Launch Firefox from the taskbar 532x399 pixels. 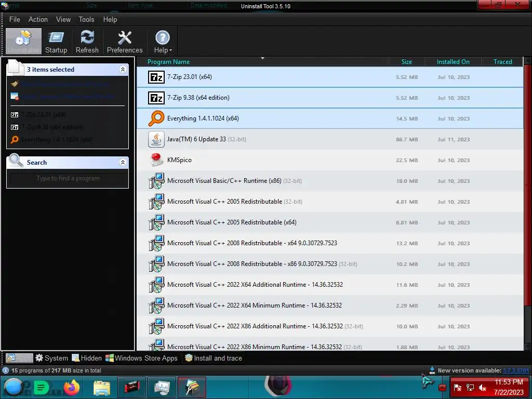[71, 387]
